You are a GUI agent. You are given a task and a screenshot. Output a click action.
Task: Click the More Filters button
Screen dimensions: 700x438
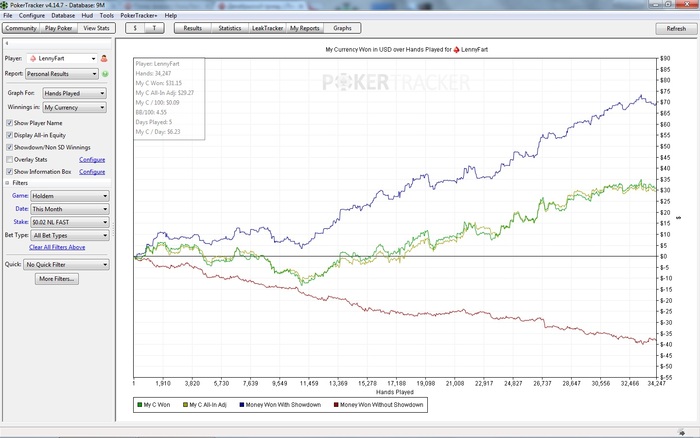[57, 279]
